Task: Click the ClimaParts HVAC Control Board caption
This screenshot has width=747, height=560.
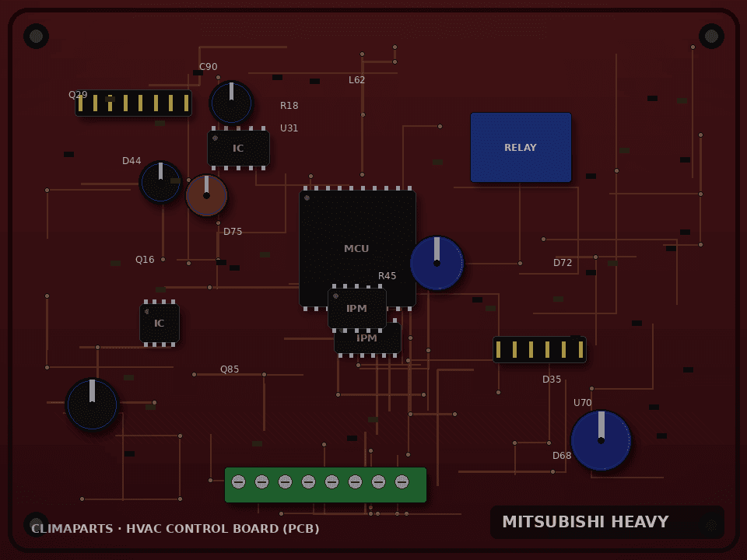Action: 175,529
